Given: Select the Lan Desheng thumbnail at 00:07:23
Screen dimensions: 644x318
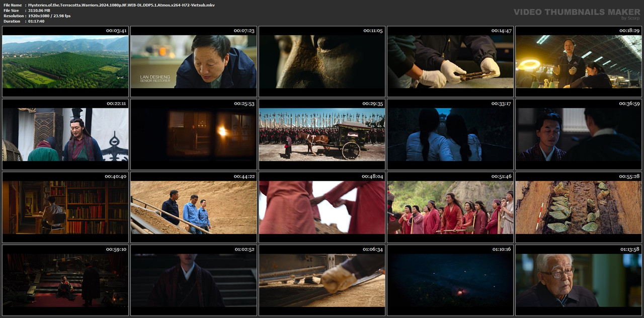Looking at the screenshot, I should click(x=194, y=61).
